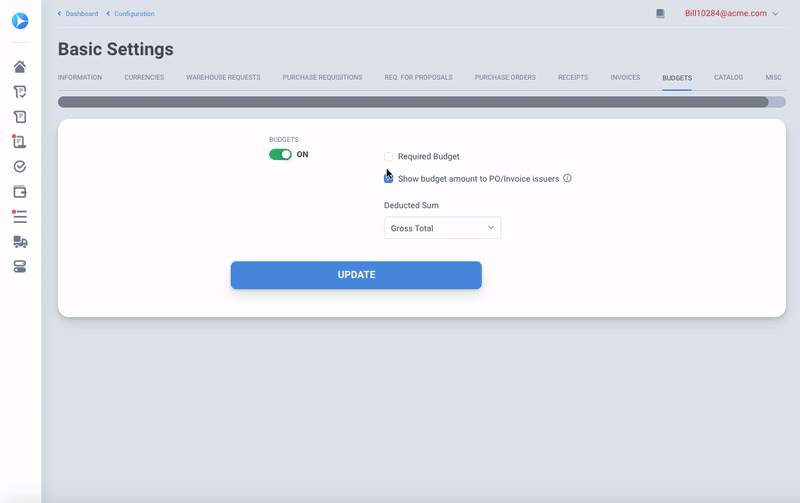Screen dimensions: 800x503
Task: Open the wallet budgets sidebar icon
Action: (20, 192)
